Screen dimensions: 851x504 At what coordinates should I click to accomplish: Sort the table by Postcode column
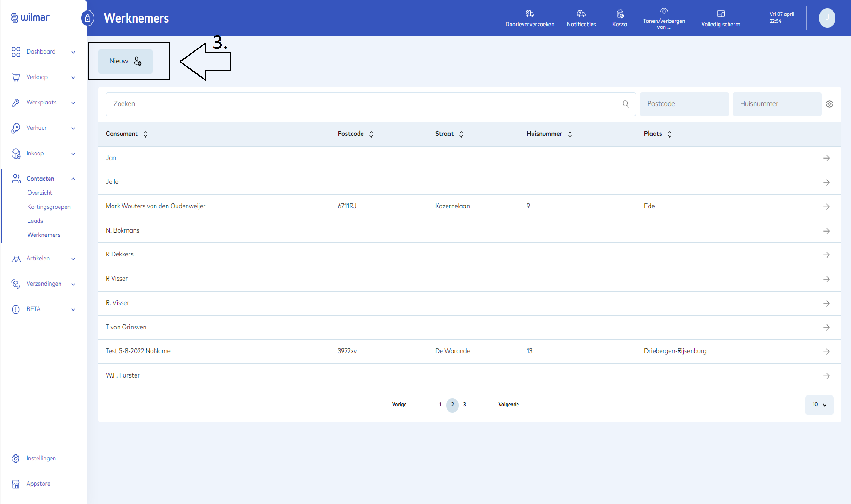click(371, 134)
